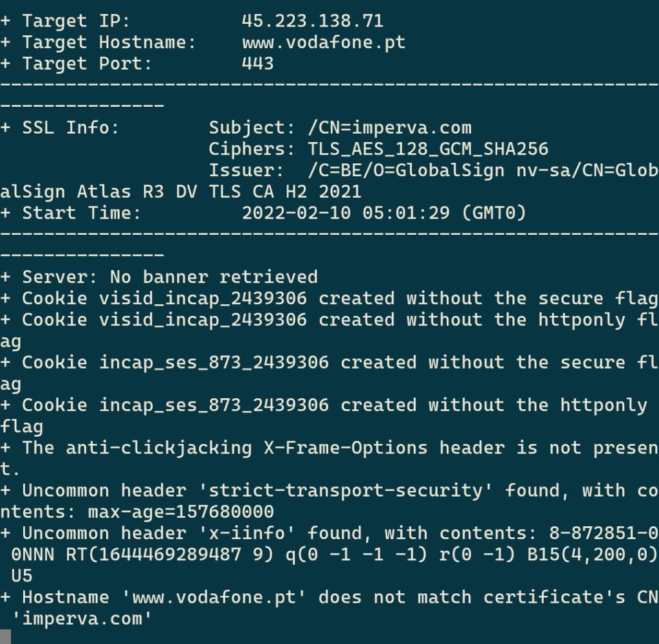
Task: Click the terminal cursor block at bottom left
Action: coord(5,637)
